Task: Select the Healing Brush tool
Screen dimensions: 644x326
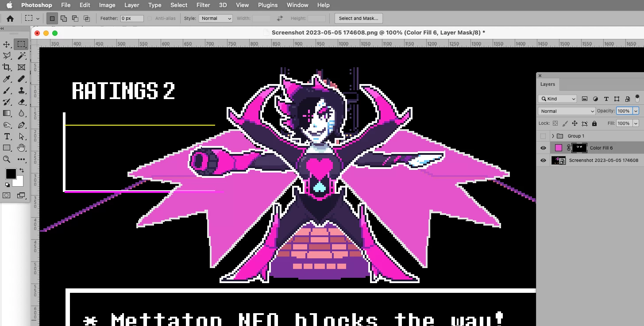Action: pyautogui.click(x=21, y=79)
